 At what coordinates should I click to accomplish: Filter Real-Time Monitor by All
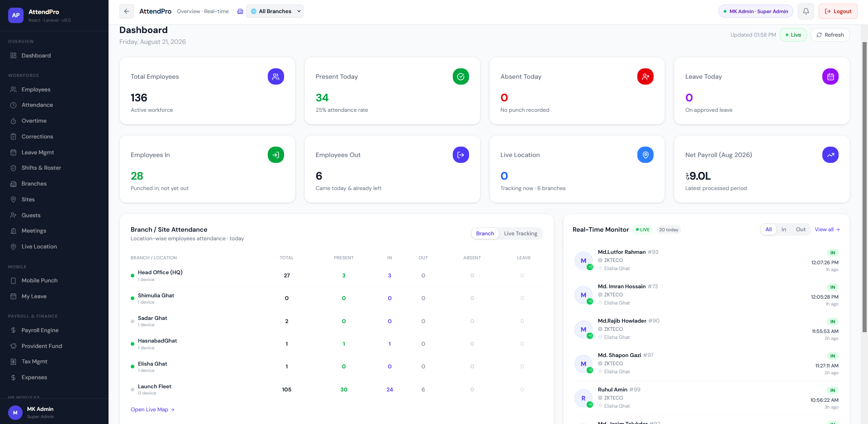[x=768, y=229]
